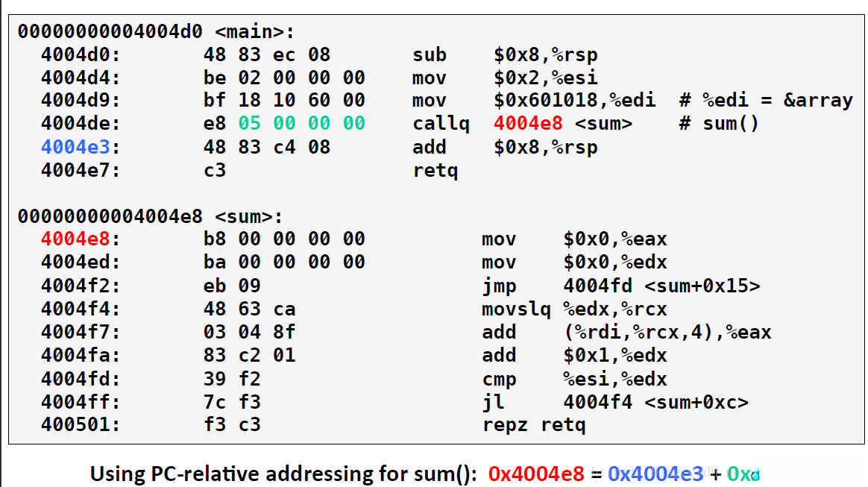Click the operand '$0x0,%edx'
This screenshot has width=868, height=487.
(x=615, y=263)
